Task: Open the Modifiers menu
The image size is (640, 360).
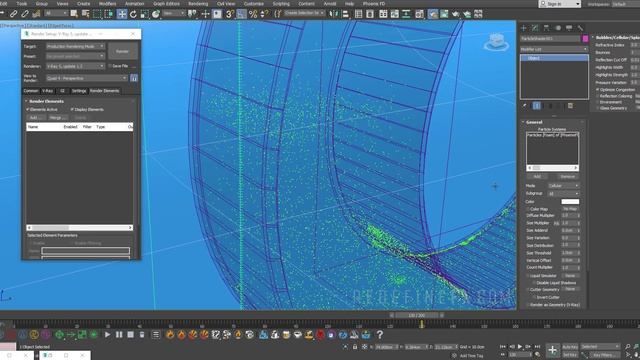Action: pos(107,4)
